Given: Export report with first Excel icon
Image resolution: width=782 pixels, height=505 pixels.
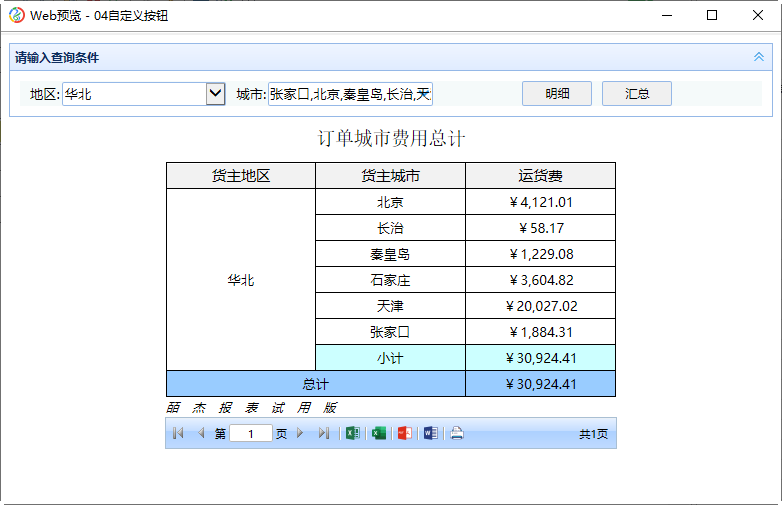Looking at the screenshot, I should click(x=353, y=434).
